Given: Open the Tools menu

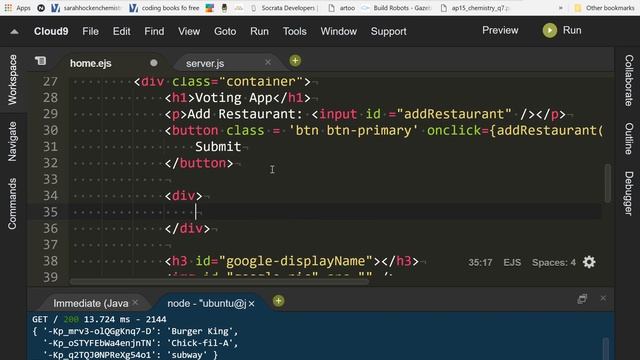Looking at the screenshot, I should pyautogui.click(x=295, y=31).
